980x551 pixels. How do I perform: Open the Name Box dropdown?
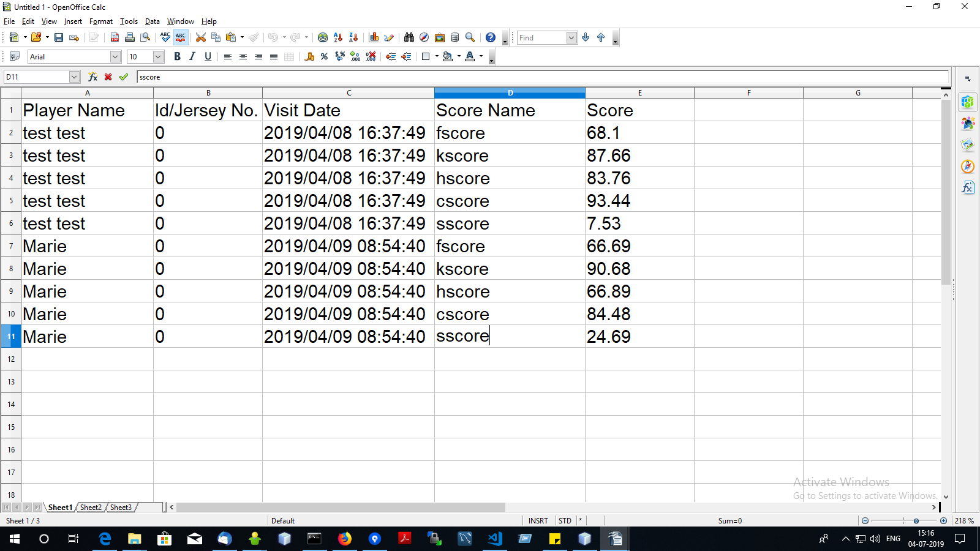(x=74, y=77)
